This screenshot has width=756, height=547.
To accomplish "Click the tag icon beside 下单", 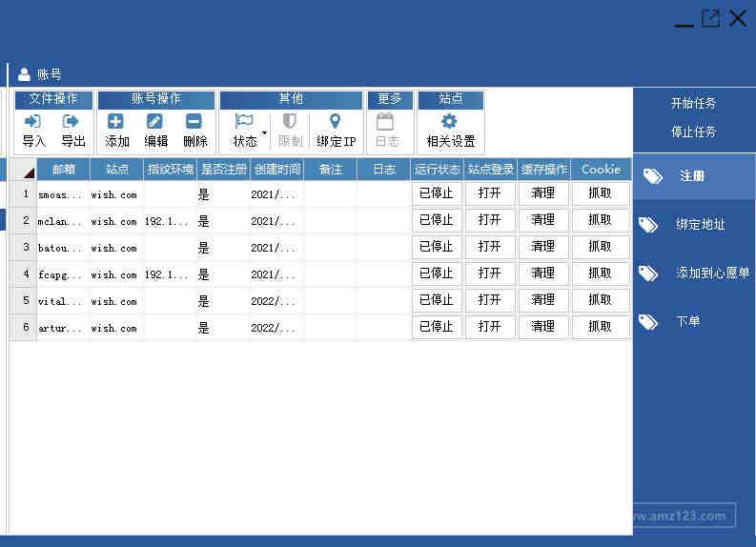I will tap(648, 321).
